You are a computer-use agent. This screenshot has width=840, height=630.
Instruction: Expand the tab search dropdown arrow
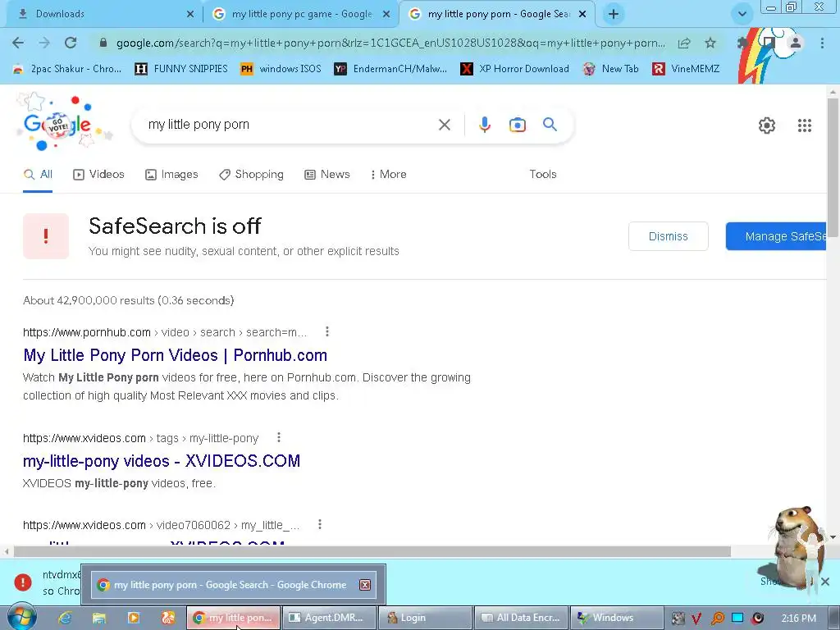click(742, 14)
